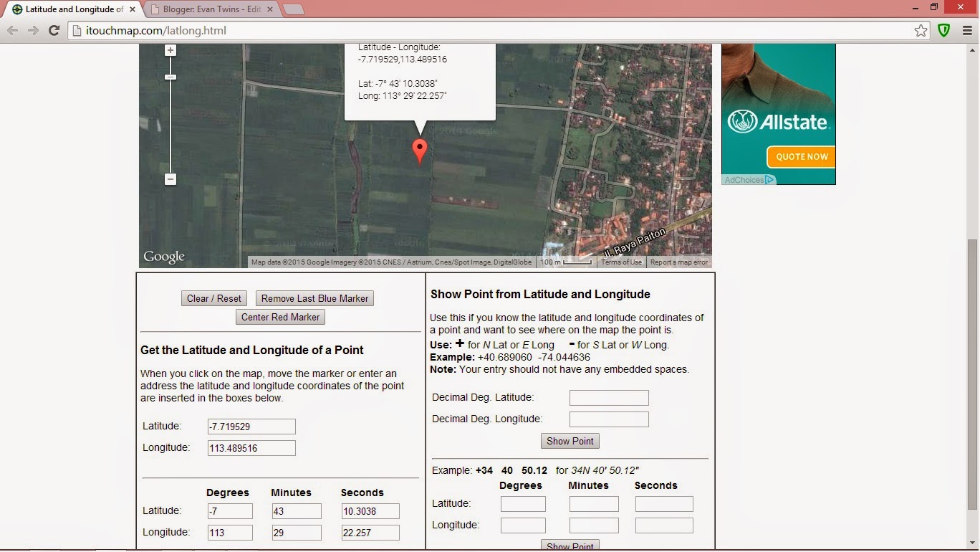The width and height of the screenshot is (980, 552).
Task: Click the Decimal Deg. Latitude input field
Action: 608,397
